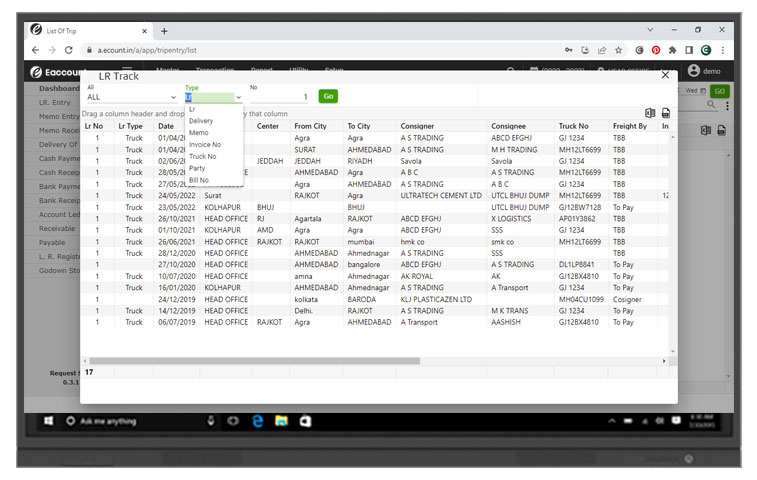Export LR Track grid to Excel
The image size is (757, 480).
tap(650, 113)
